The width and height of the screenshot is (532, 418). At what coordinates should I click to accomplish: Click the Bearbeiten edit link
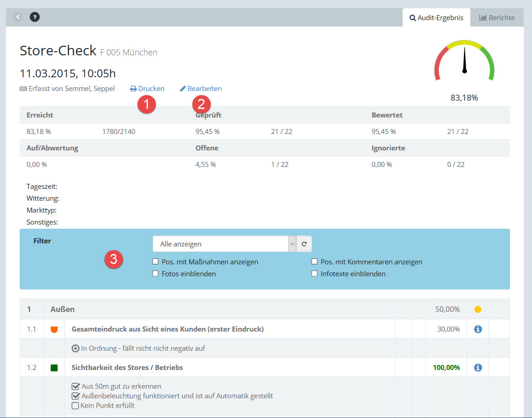201,89
